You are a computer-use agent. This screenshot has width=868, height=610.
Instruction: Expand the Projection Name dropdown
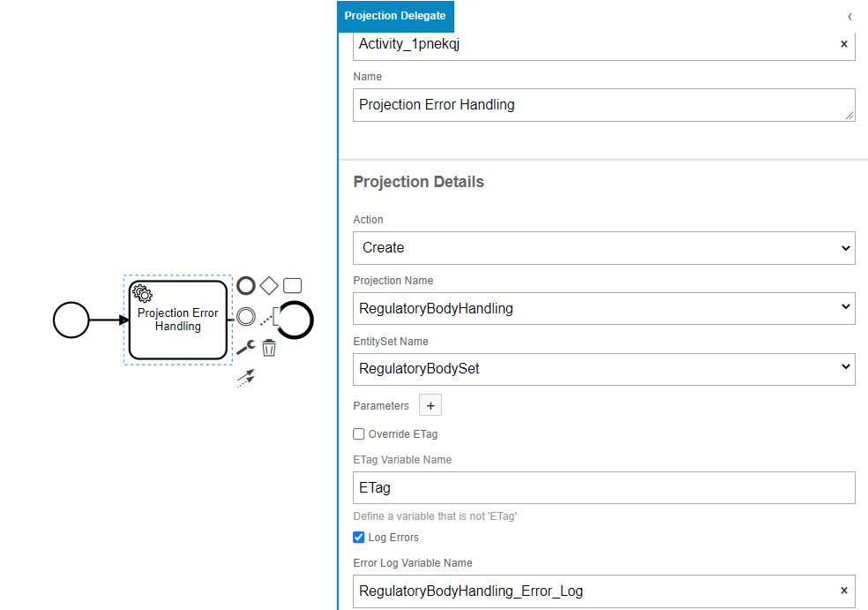coord(604,309)
